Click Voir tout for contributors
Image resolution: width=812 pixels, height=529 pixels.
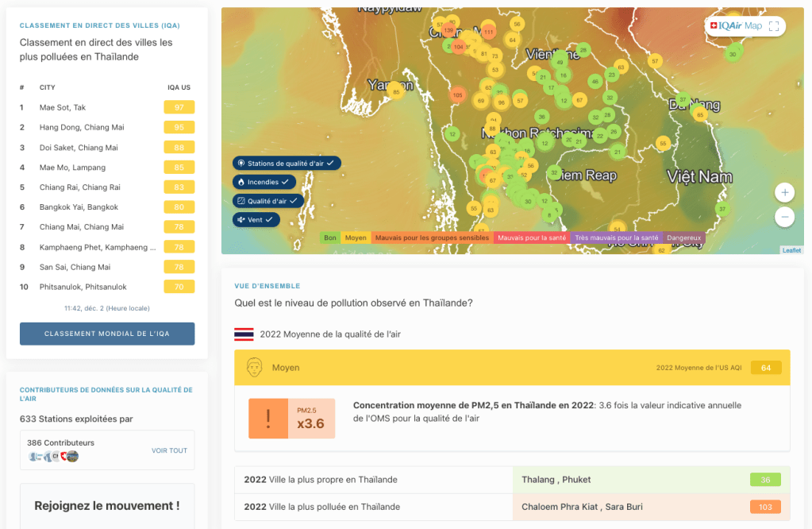pyautogui.click(x=169, y=450)
